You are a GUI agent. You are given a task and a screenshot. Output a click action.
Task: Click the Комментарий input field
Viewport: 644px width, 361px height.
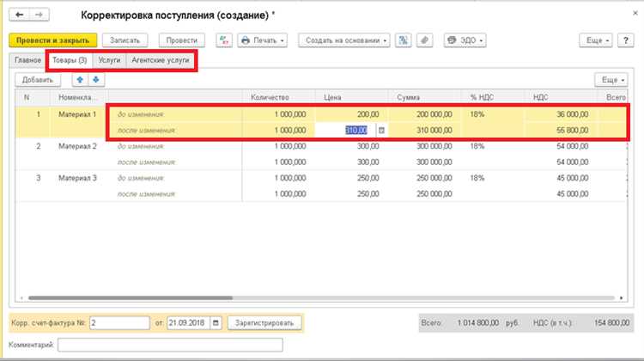(x=170, y=345)
